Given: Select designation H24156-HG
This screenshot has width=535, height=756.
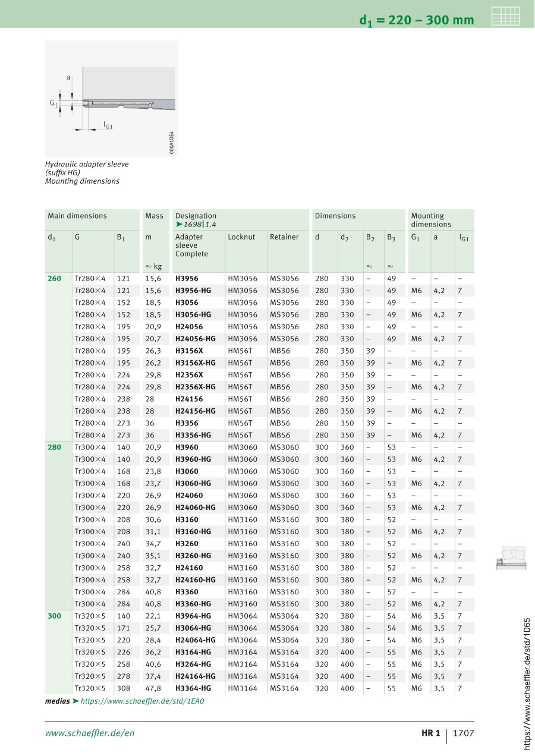Looking at the screenshot, I should tap(196, 411).
